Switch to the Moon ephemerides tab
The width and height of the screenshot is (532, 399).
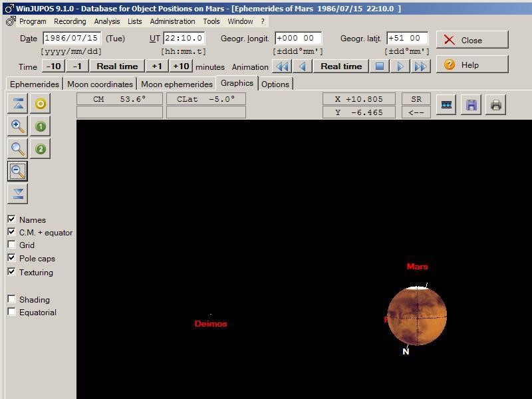[177, 84]
